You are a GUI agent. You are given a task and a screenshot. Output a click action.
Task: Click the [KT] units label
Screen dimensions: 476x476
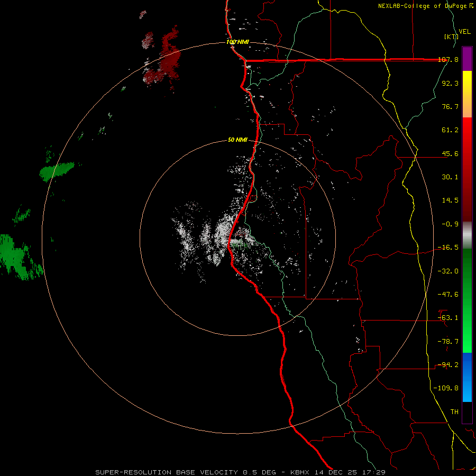pos(451,36)
